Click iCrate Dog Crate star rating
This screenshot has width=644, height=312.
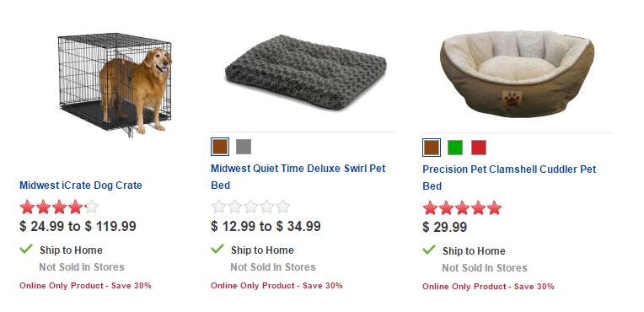point(59,207)
